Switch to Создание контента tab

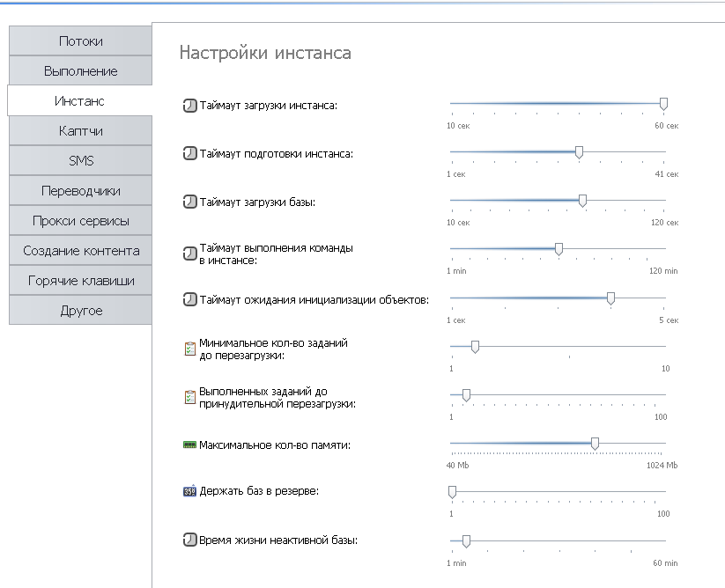click(80, 251)
